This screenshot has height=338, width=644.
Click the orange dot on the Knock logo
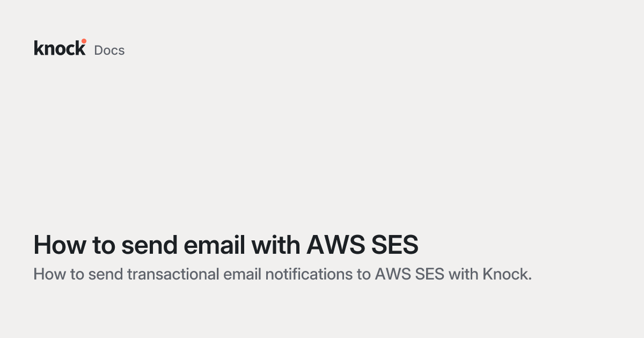coord(84,41)
